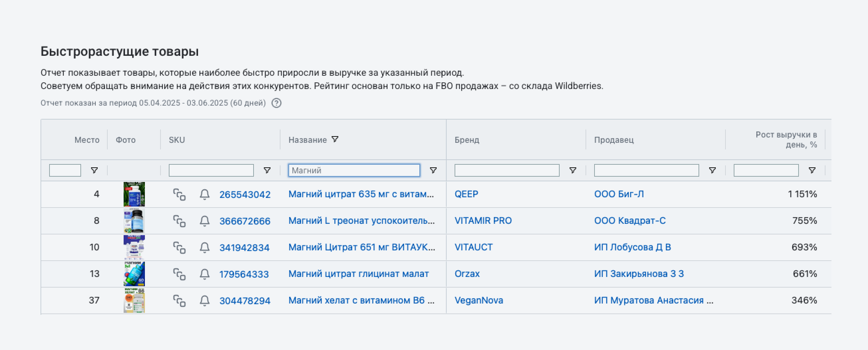The height and width of the screenshot is (350, 868).
Task: Open SKU link 304478294
Action: click(245, 301)
